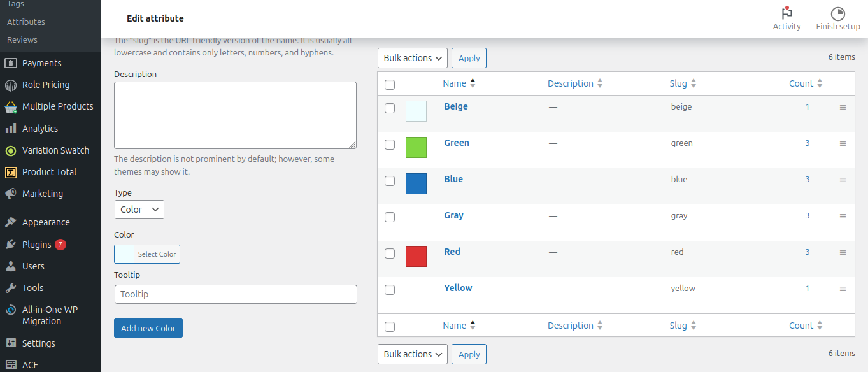Check the checkbox next to Green
The height and width of the screenshot is (372, 868).
click(x=390, y=145)
